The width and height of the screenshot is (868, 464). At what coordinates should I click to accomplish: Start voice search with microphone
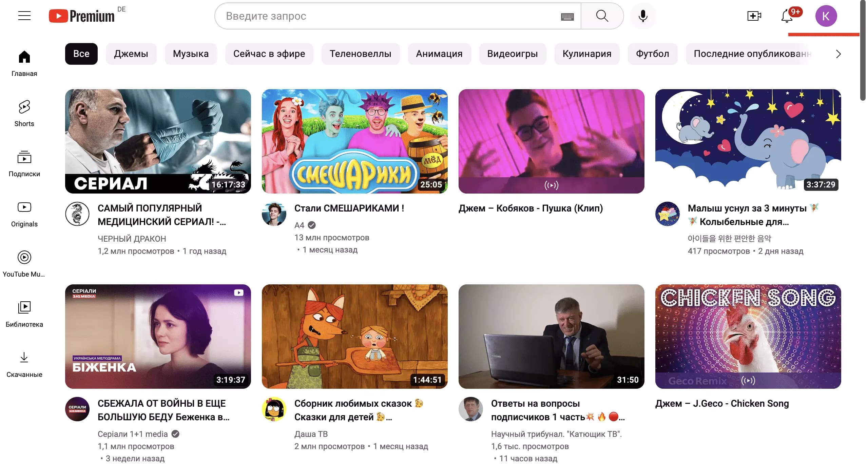pos(643,16)
